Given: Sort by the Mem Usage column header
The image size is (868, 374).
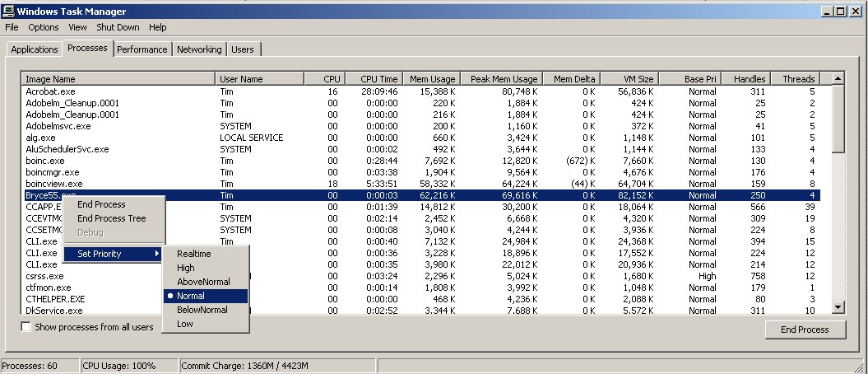Looking at the screenshot, I should point(432,79).
